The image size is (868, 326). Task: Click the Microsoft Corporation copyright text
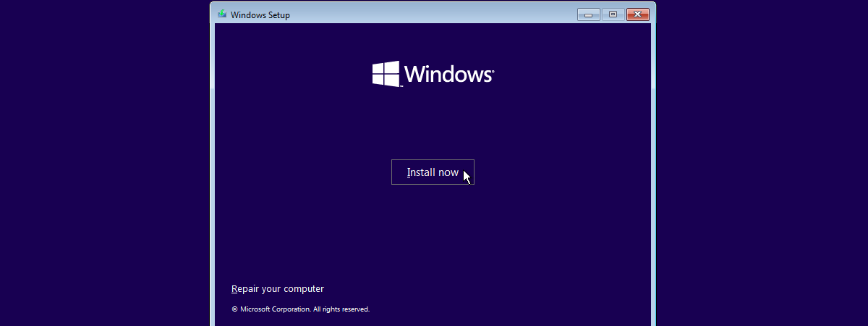pos(300,309)
